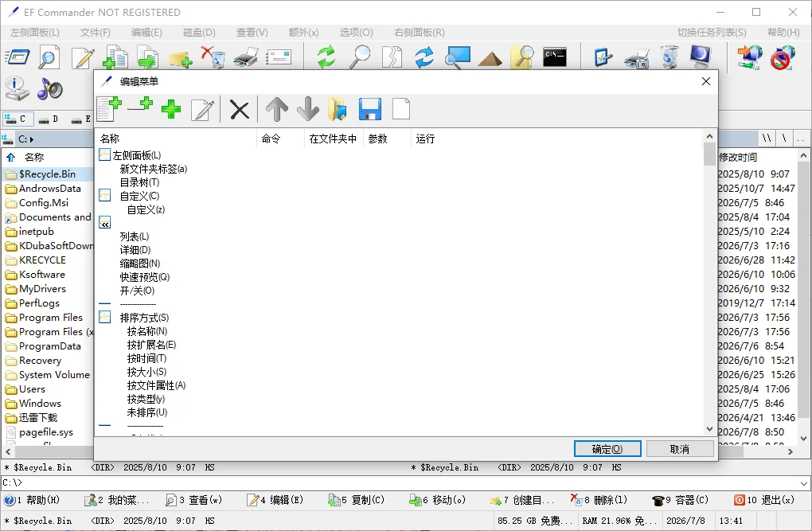Click the disconnect network drive icon
This screenshot has height=531, width=812.
point(783,57)
